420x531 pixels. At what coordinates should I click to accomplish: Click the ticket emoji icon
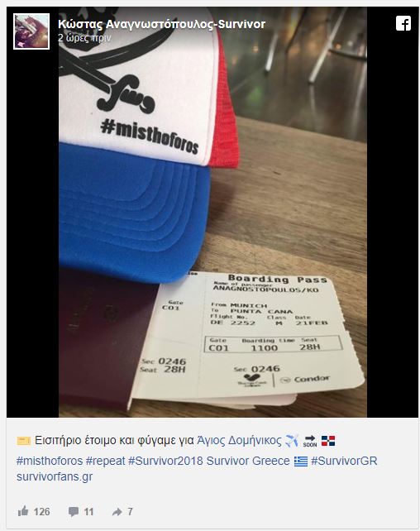24,441
